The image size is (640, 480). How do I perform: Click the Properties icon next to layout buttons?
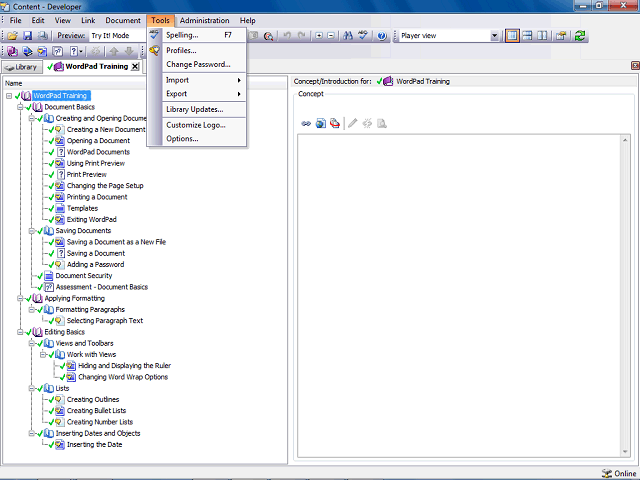(561, 36)
